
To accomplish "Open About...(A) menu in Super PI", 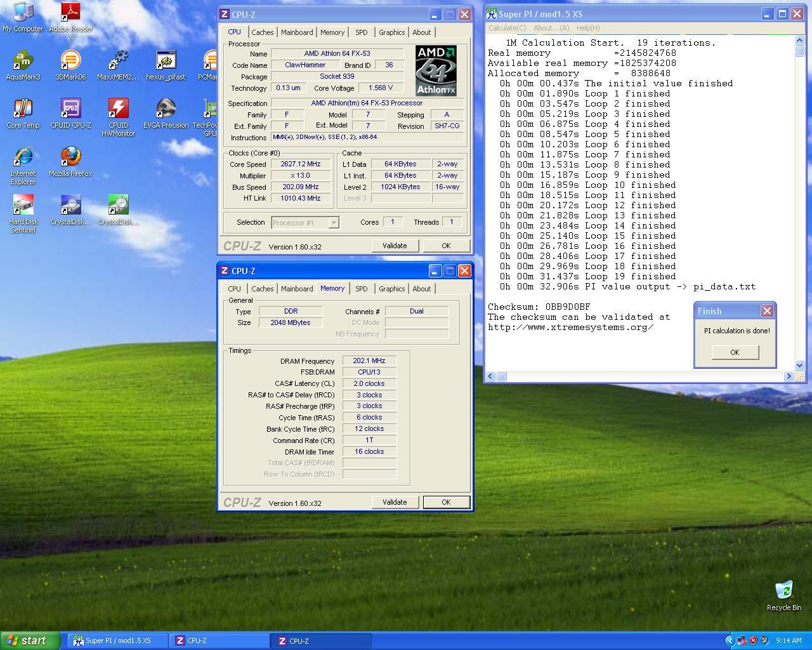I will 551,28.
